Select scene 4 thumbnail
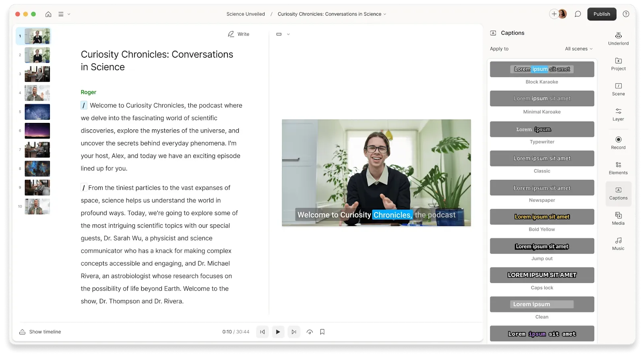This screenshot has width=644, height=357. coord(37,93)
